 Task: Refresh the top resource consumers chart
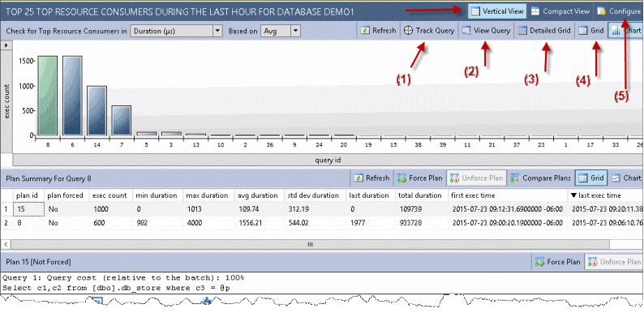click(379, 31)
